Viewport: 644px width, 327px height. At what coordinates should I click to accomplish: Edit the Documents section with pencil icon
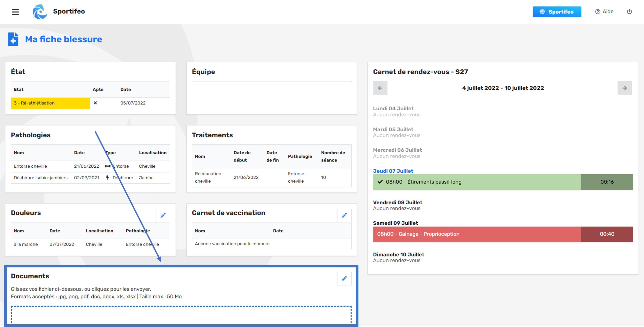click(x=344, y=279)
